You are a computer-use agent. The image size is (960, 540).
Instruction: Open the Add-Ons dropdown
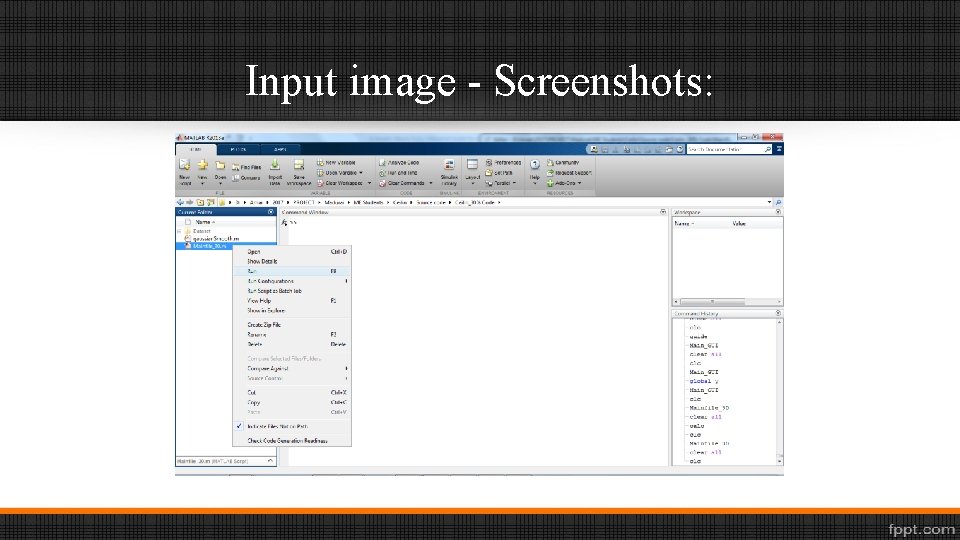click(579, 183)
